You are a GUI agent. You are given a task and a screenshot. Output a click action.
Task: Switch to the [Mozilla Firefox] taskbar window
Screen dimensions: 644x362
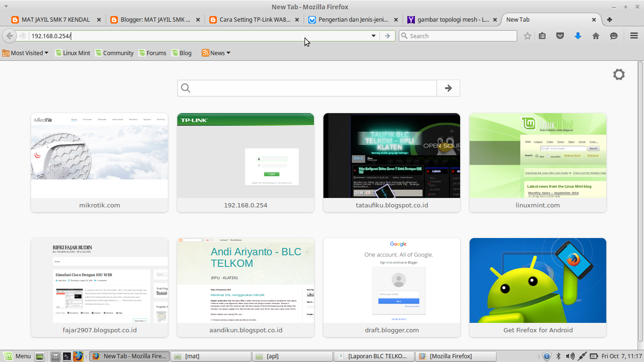[454, 356]
